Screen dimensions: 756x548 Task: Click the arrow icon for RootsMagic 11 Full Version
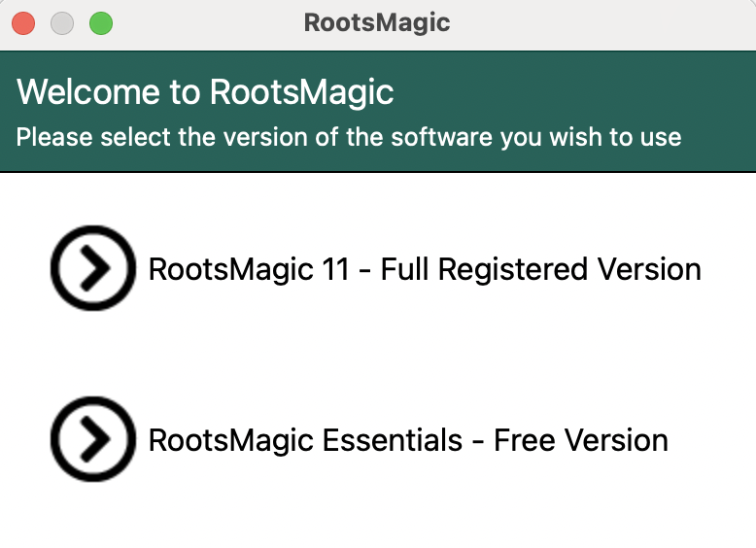93,268
